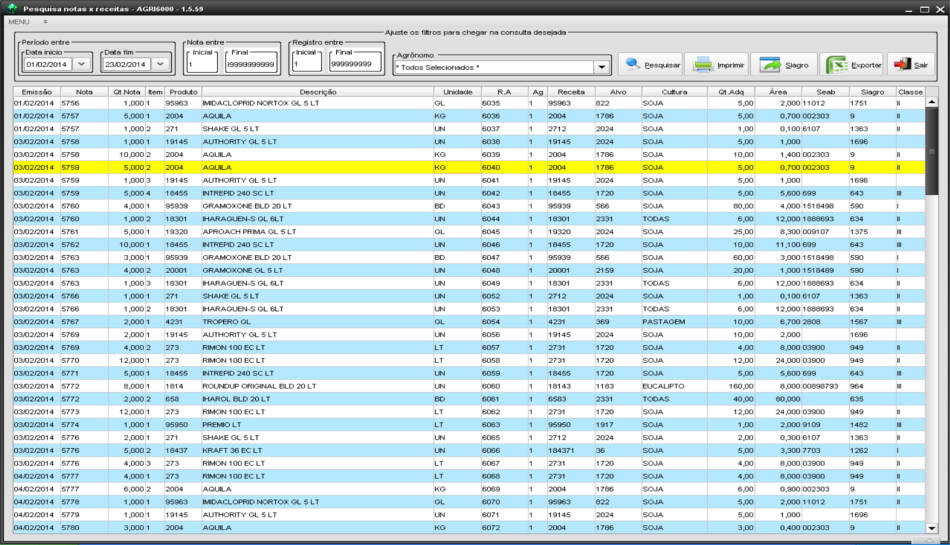Click the Descrição column header

317,92
